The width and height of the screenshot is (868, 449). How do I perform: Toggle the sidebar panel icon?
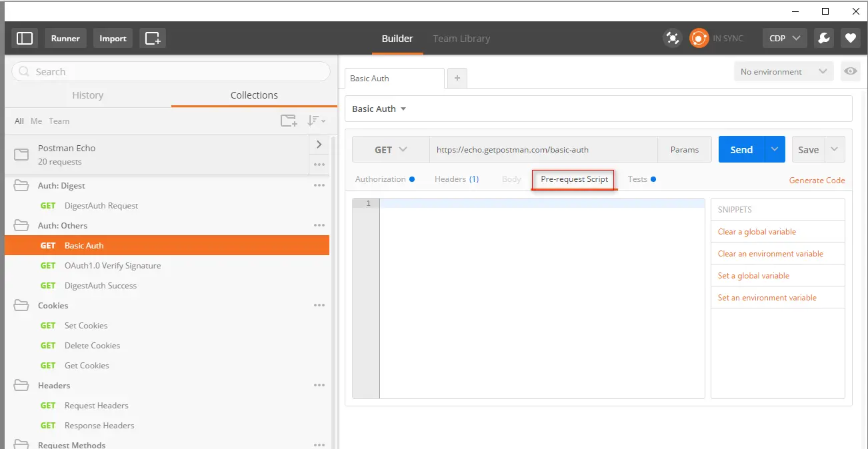click(25, 38)
